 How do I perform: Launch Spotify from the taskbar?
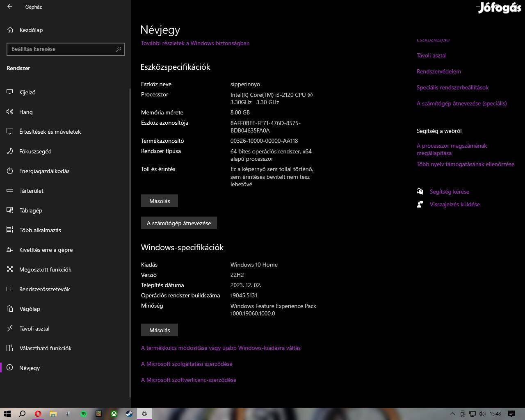coord(84,414)
